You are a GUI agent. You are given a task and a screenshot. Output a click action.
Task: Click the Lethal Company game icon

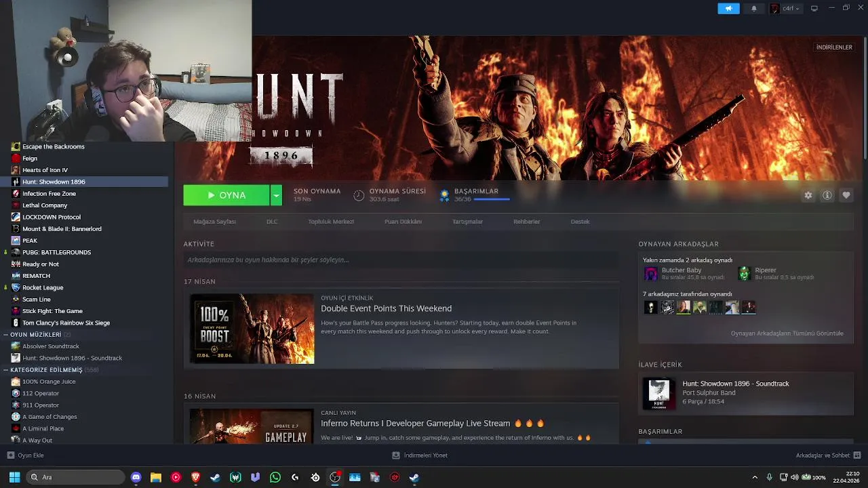[16, 205]
